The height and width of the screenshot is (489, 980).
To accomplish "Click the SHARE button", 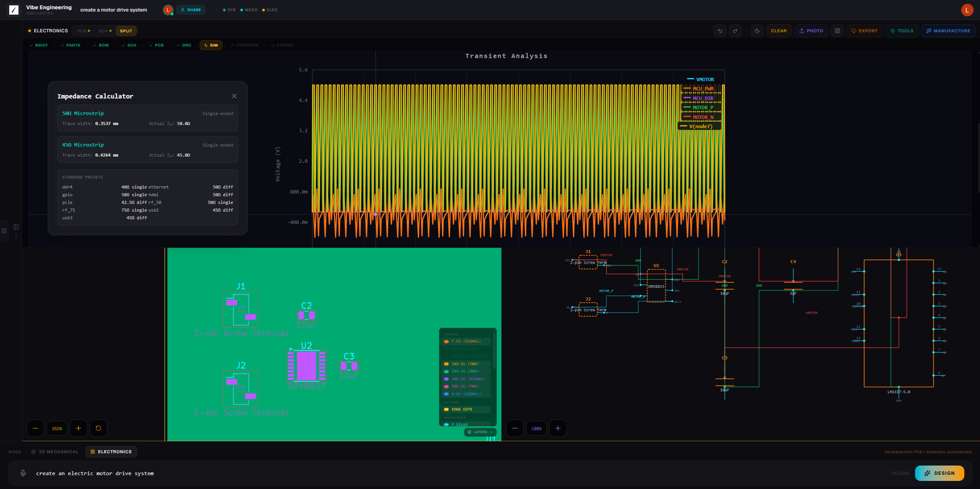I will tap(191, 10).
